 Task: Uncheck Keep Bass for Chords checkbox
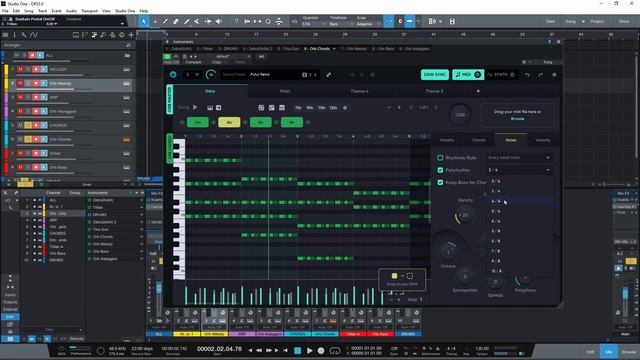coord(440,182)
